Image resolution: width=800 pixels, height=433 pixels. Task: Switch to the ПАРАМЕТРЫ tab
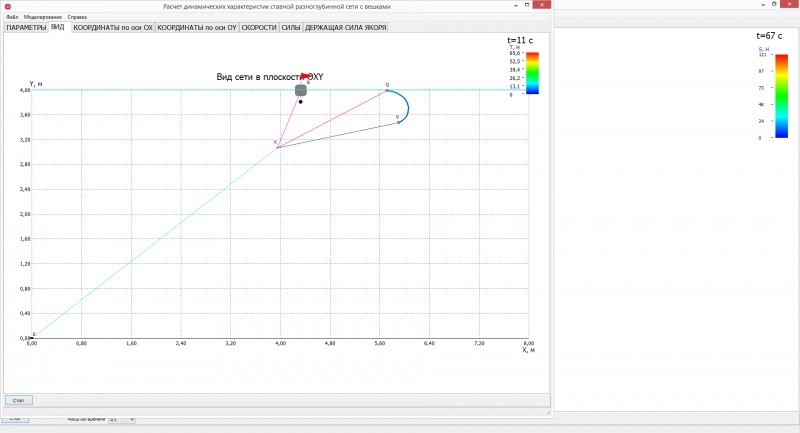[26, 28]
